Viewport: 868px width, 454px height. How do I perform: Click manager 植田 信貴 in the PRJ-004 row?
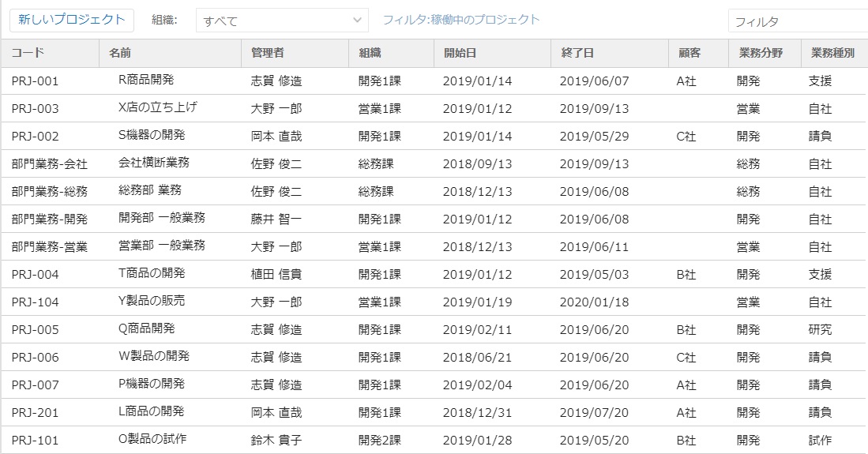pyautogui.click(x=276, y=274)
